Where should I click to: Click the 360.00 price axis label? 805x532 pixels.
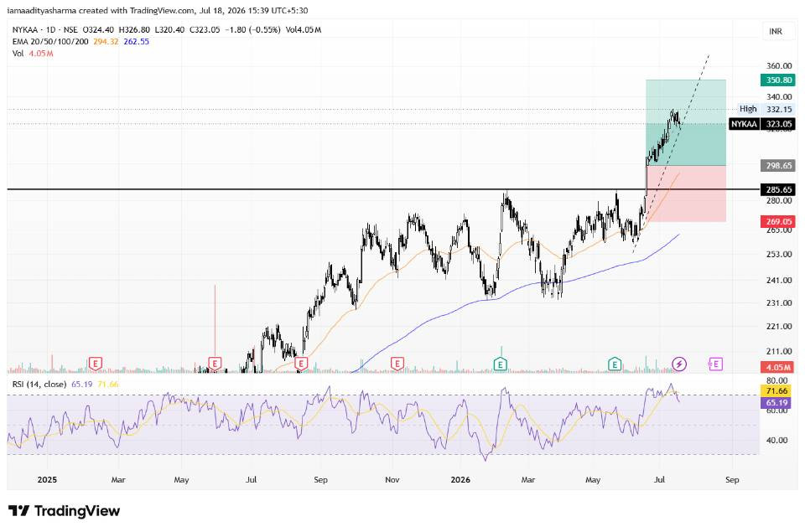[779, 65]
